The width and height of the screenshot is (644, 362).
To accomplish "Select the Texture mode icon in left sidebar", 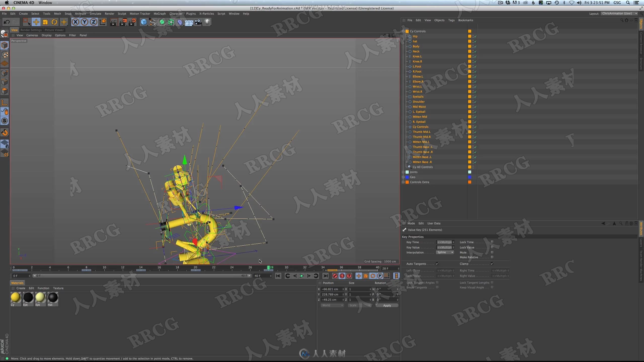I will click(x=5, y=55).
